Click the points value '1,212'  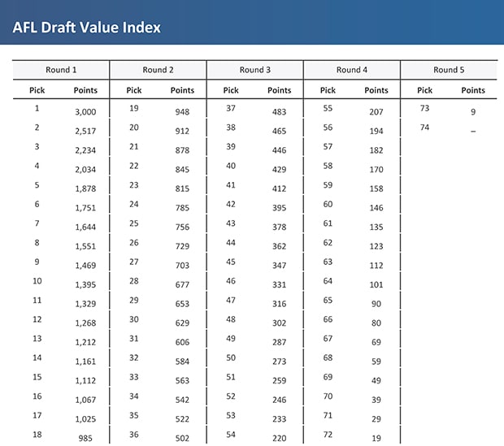pos(85,342)
